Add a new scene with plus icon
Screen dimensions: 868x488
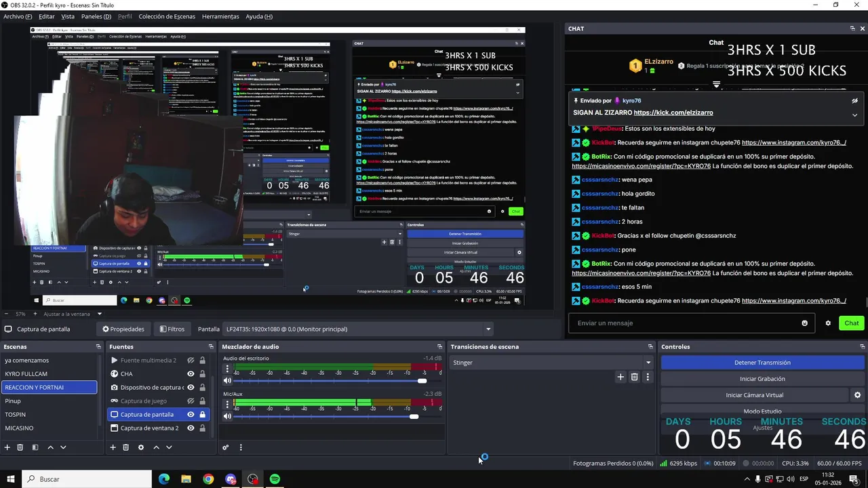coord(7,447)
